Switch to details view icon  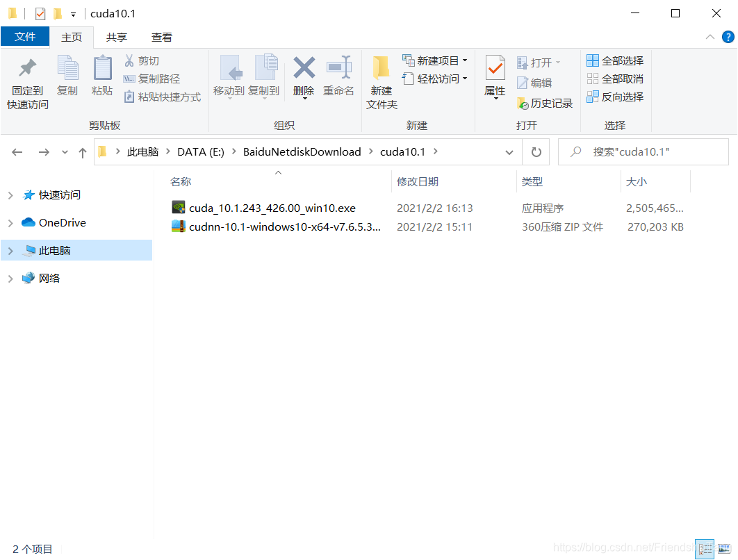[704, 549]
